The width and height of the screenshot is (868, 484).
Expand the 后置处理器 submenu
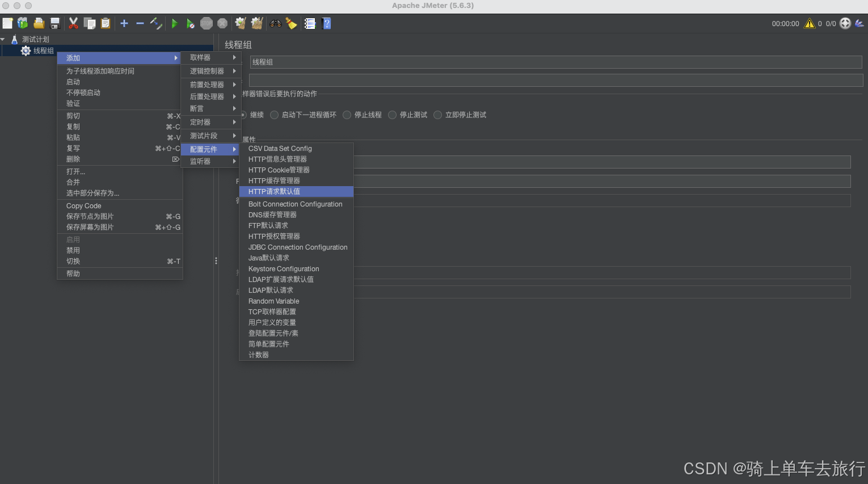[x=211, y=96]
